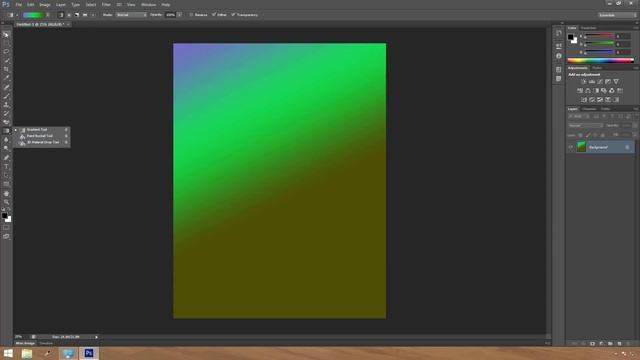Switch to the Paths tab
The height and width of the screenshot is (360, 640).
(606, 109)
